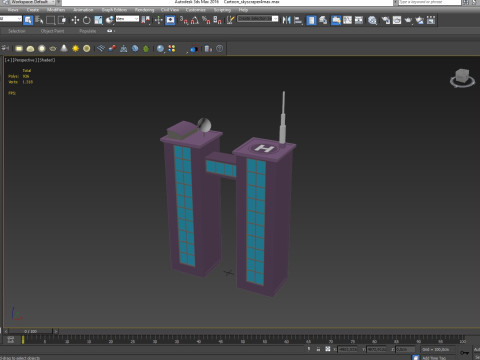
Task: Activate the Select and Rotate tool
Action: click(x=86, y=20)
